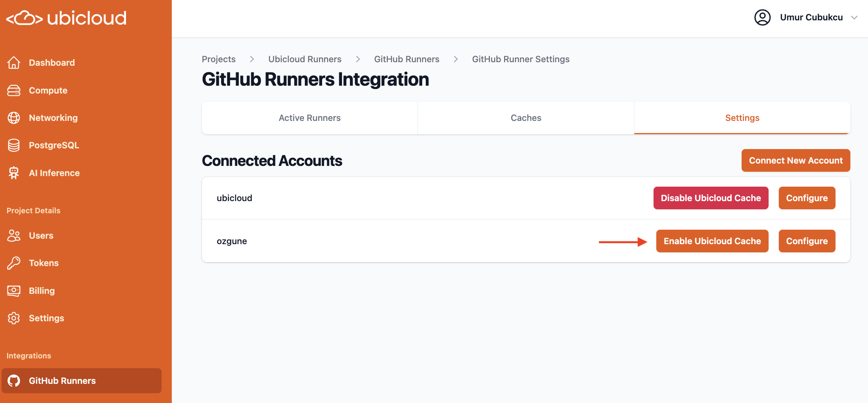Image resolution: width=868 pixels, height=403 pixels.
Task: Click the Tokens key icon
Action: click(x=14, y=263)
